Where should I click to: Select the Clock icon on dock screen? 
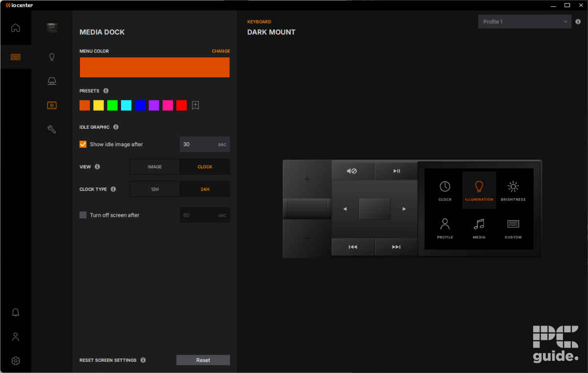coord(445,190)
